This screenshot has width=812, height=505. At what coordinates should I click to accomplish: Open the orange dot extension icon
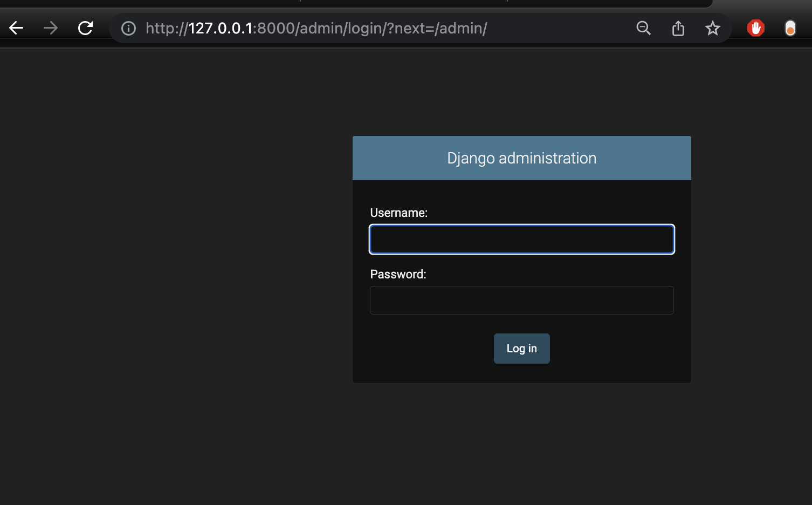(x=790, y=28)
